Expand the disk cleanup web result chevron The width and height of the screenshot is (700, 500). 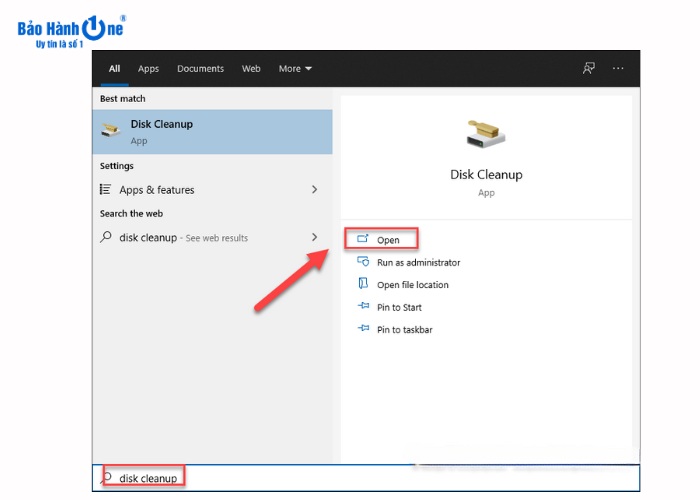tap(314, 237)
